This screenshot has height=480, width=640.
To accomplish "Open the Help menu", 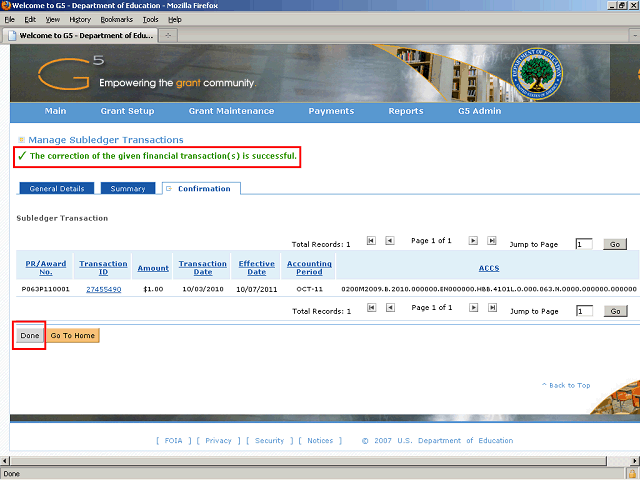I will click(175, 20).
